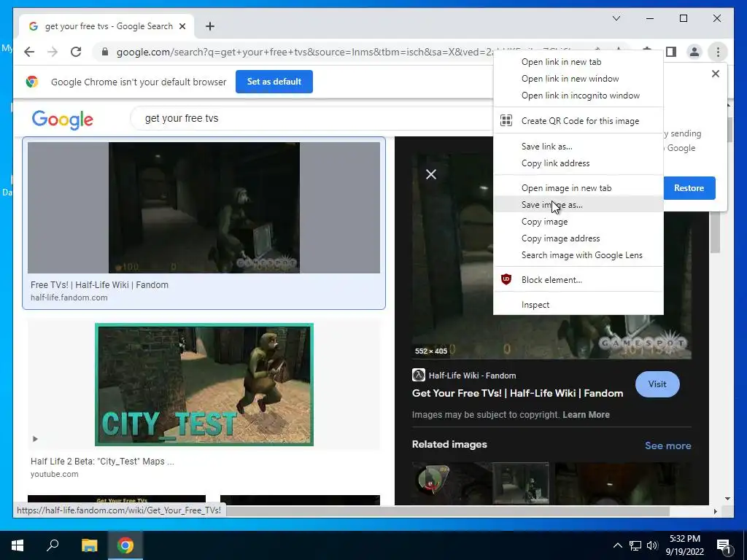
Task: Click the horizontal scrollbar right arrow
Action: (715, 511)
